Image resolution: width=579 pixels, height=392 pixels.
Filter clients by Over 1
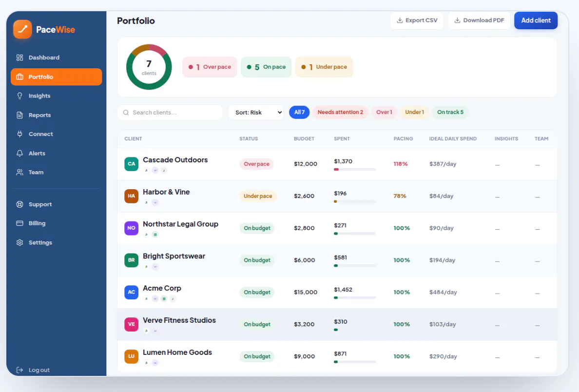tap(384, 112)
